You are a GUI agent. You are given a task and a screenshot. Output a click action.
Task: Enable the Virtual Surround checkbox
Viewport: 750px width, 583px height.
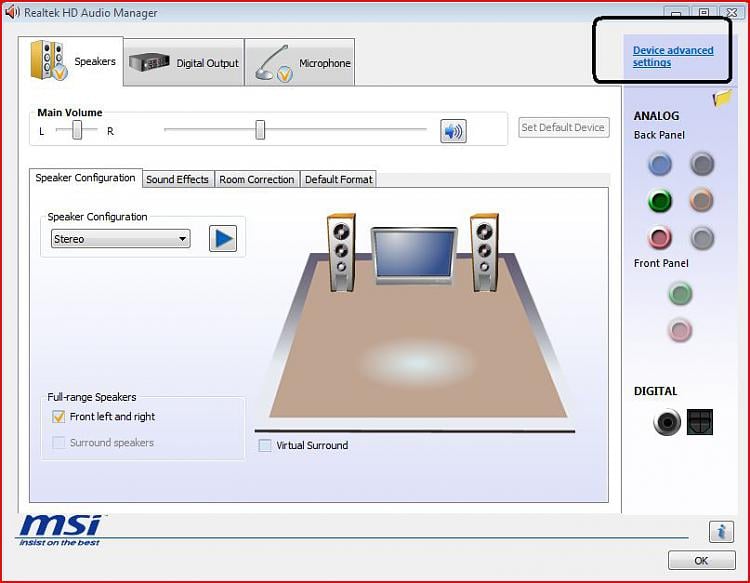(x=265, y=445)
